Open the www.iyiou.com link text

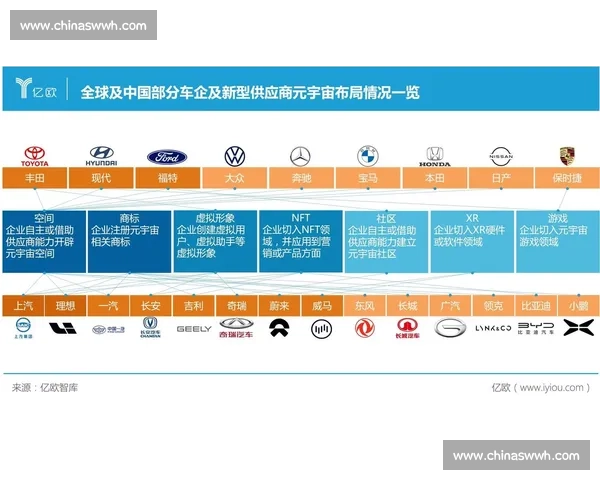(552, 388)
